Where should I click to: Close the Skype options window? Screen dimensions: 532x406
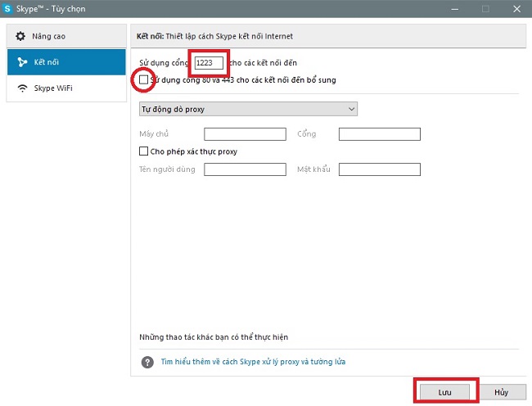point(516,9)
